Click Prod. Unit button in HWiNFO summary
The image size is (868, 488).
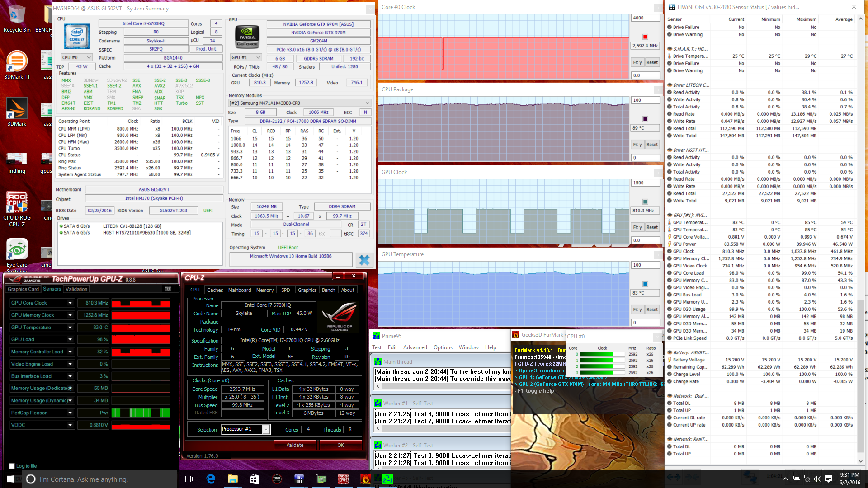[x=206, y=49]
